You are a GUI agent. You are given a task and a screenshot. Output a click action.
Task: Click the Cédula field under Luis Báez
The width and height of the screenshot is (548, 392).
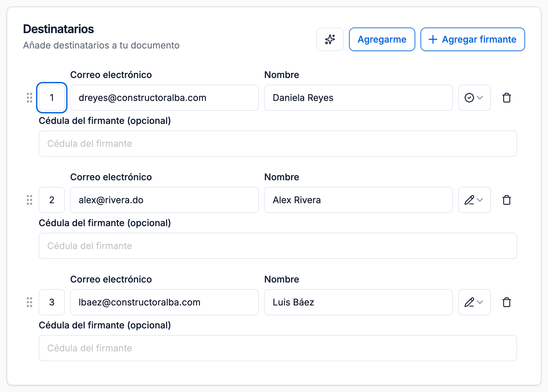(x=278, y=348)
